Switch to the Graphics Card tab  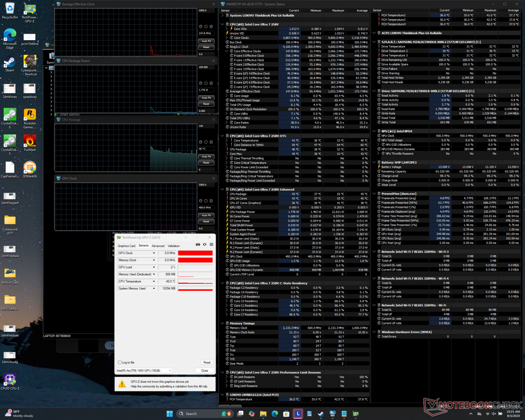point(126,246)
